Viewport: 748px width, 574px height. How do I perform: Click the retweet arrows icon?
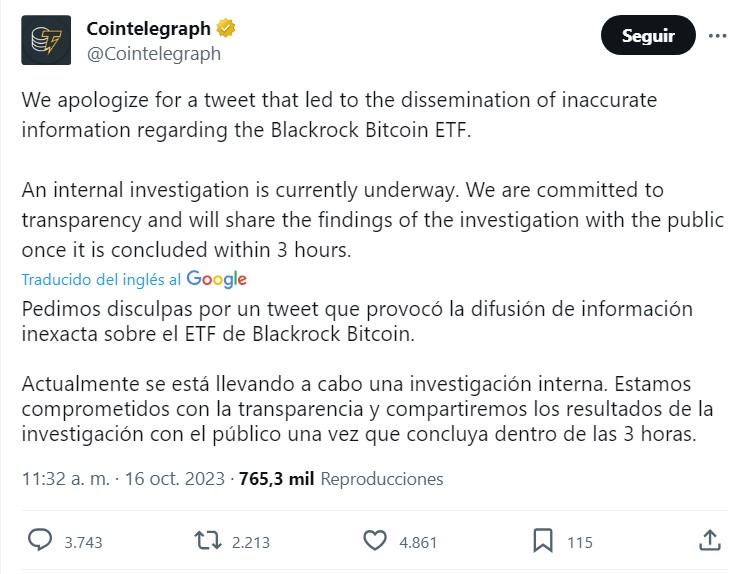coord(207,541)
